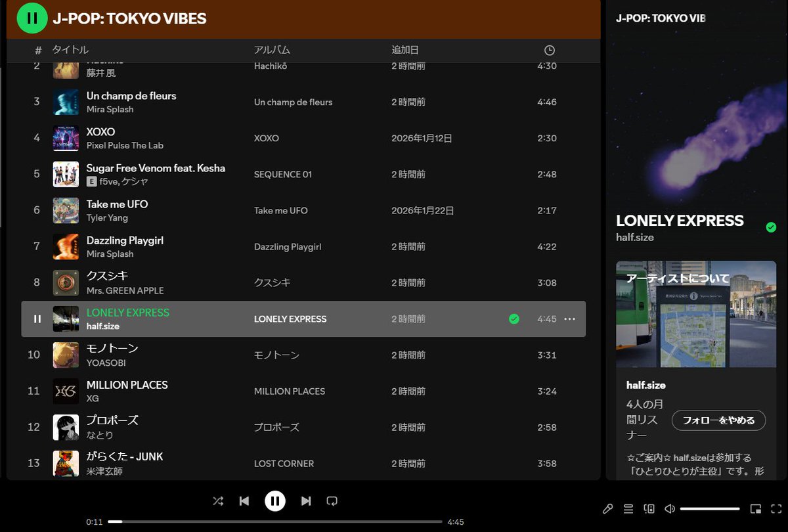Open Pixel Pulse The Lab artist

pos(125,146)
